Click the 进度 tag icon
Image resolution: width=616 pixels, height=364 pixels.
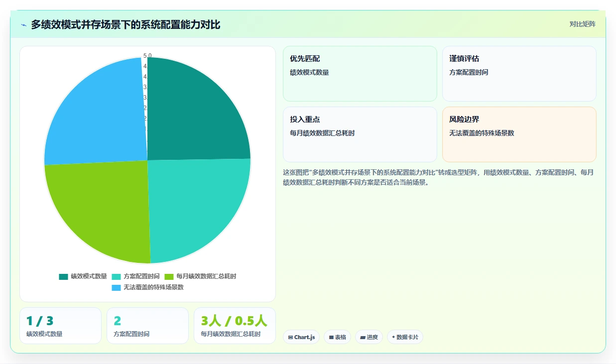click(363, 337)
